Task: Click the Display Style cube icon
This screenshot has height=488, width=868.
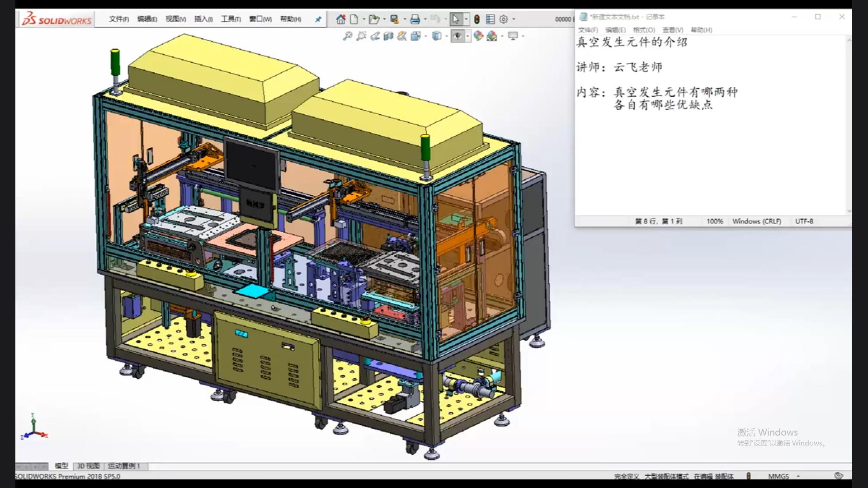Action: click(437, 36)
